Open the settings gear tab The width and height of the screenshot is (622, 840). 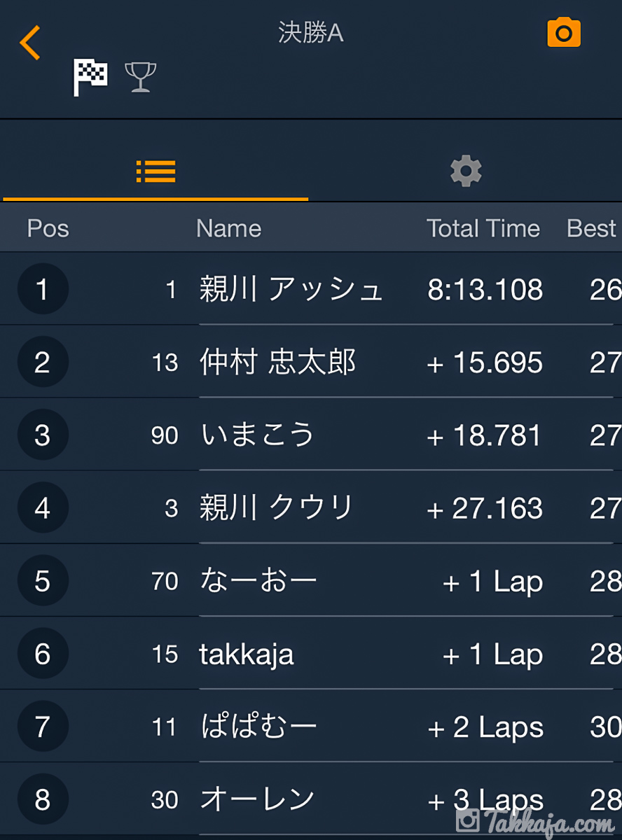pos(466,171)
